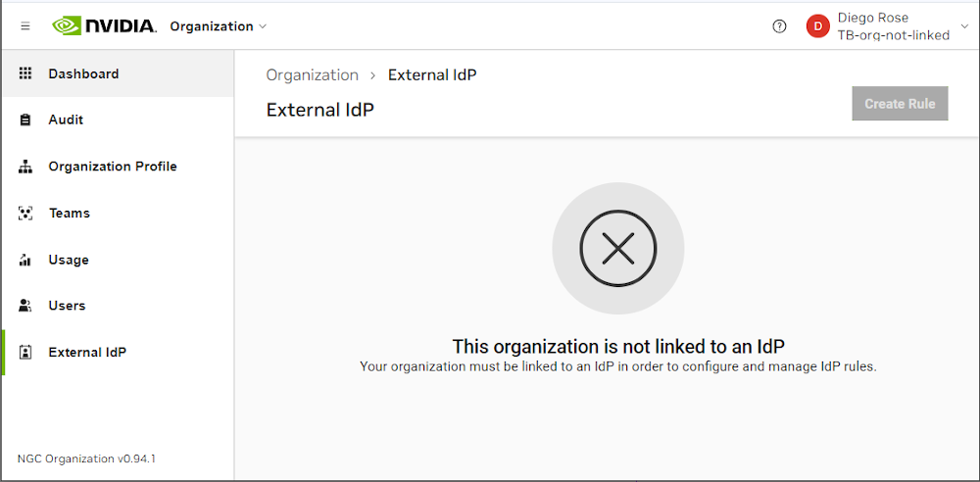
Task: Click the Organization Profile hierarchy icon
Action: click(x=26, y=167)
